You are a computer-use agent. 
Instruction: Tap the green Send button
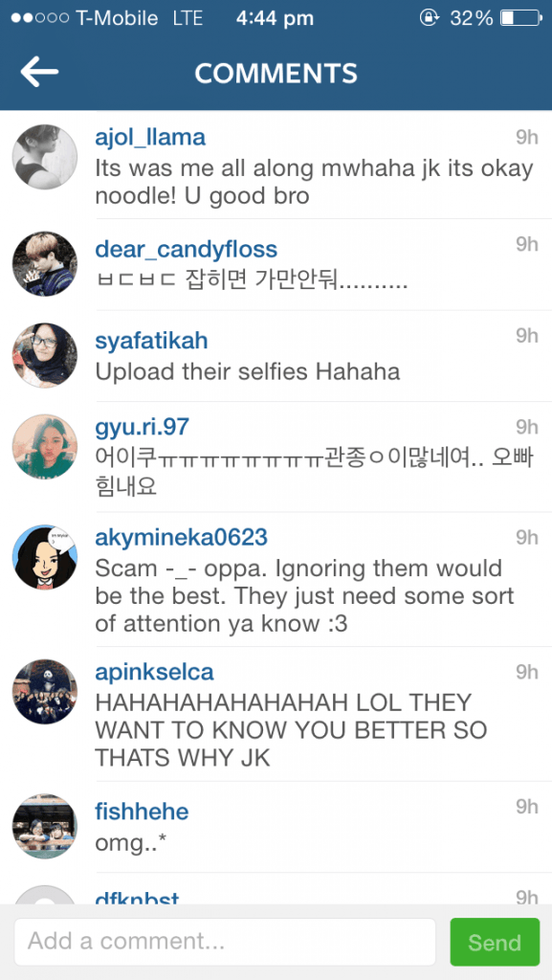pos(495,942)
